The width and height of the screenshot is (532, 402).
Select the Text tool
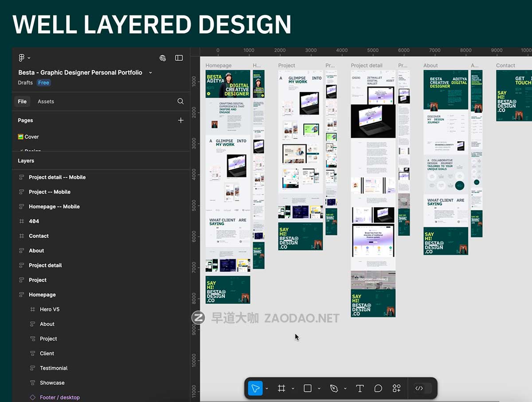[x=360, y=388]
